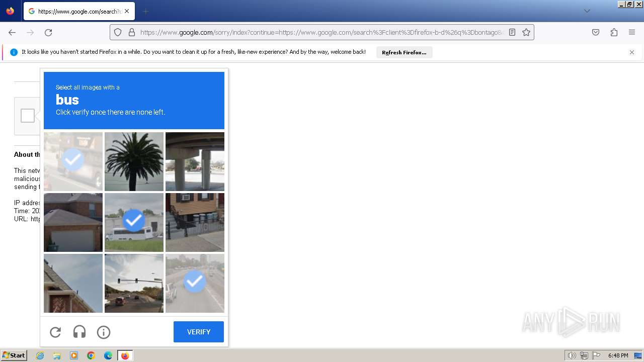Launch Microsoft Edge from taskbar
Screen dimensions: 644x362
[108, 355]
